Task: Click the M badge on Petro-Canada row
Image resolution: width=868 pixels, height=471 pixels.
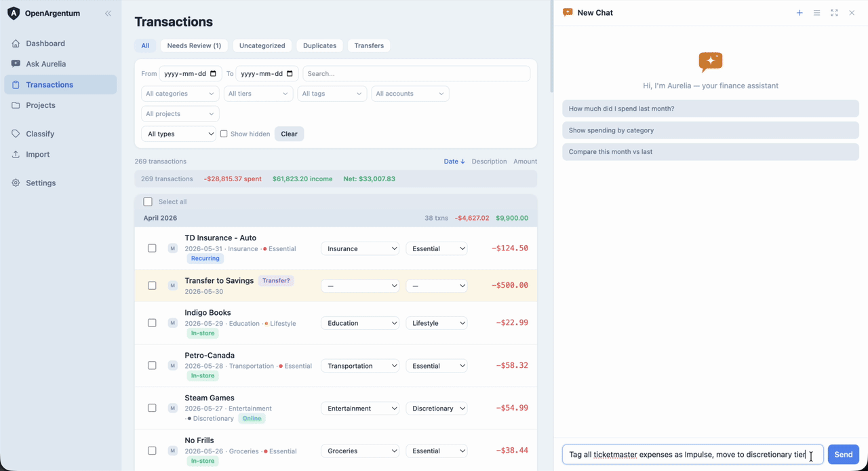Action: tap(172, 366)
